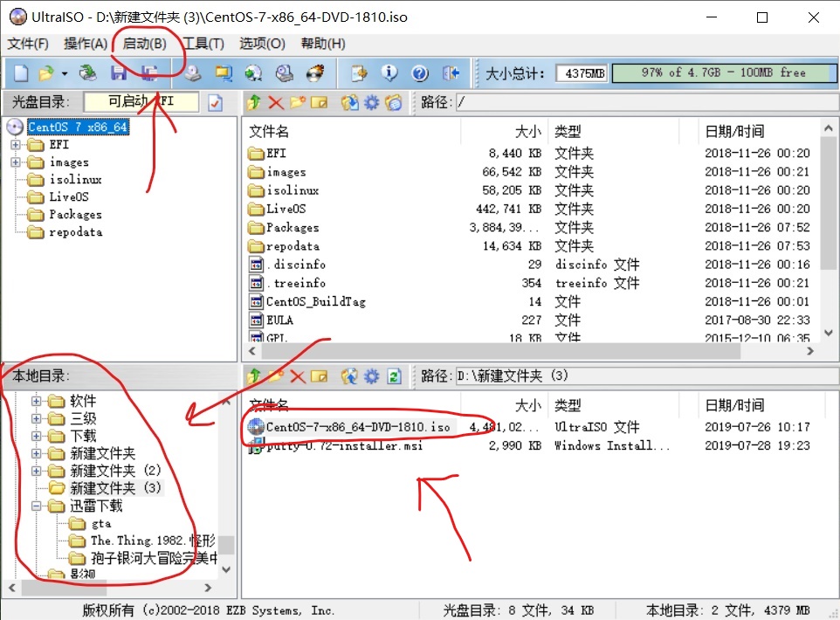Screen dimensions: 840x620
Task: Expand the 软件 folder in the local tree
Action: [36, 401]
